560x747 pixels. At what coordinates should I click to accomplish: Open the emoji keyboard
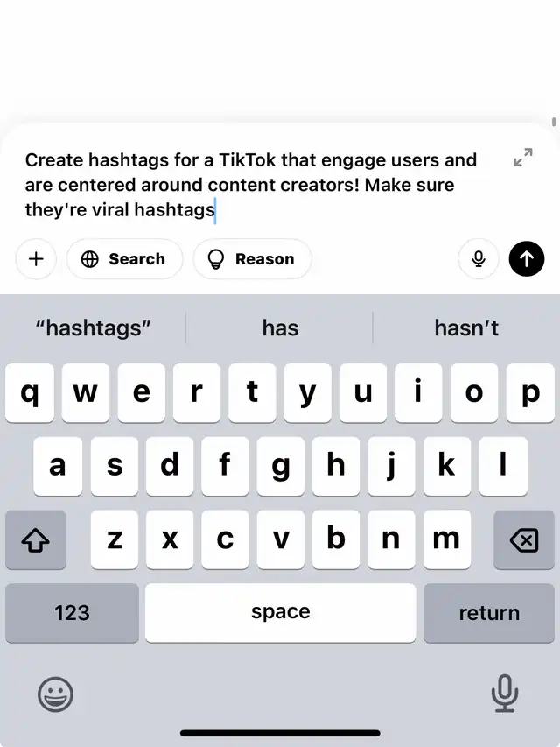click(x=55, y=694)
